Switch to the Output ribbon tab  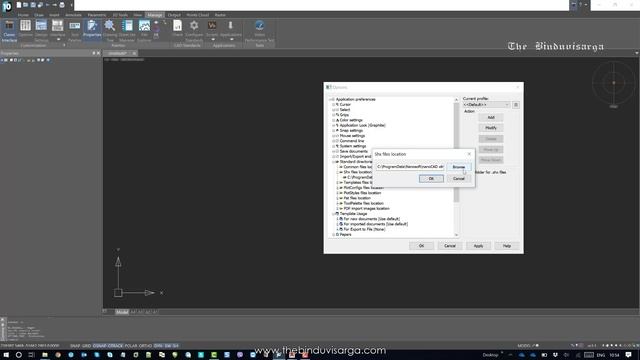174,15
